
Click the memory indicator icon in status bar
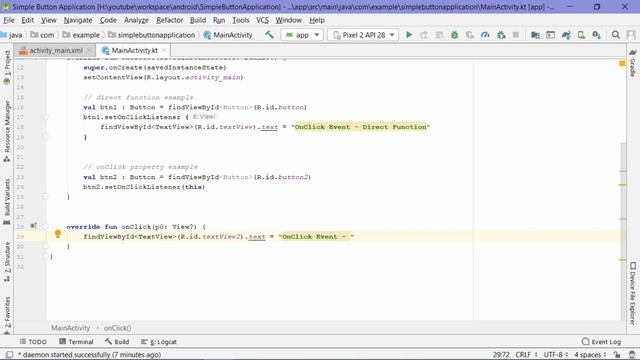[x=632, y=354]
